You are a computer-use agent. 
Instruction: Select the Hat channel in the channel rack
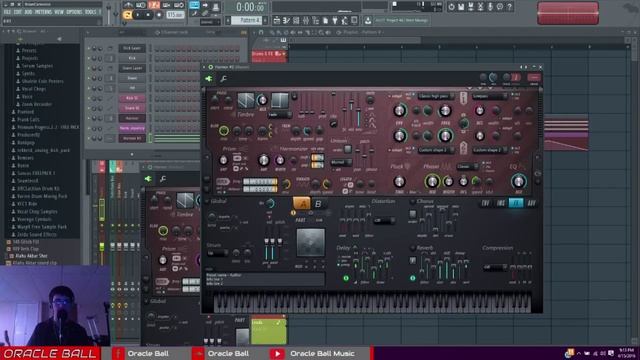pyautogui.click(x=132, y=88)
